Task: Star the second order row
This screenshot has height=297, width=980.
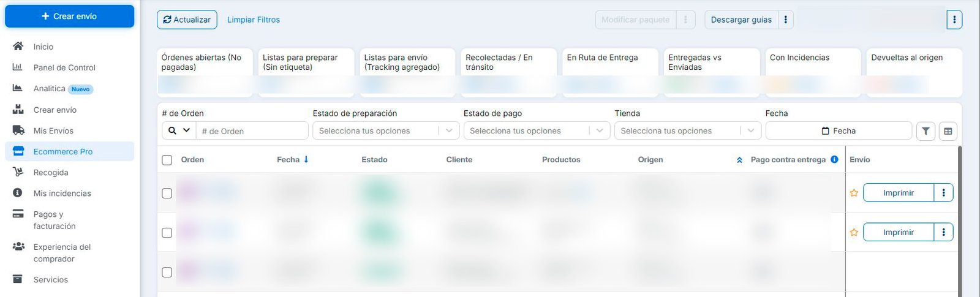Action: click(x=854, y=233)
